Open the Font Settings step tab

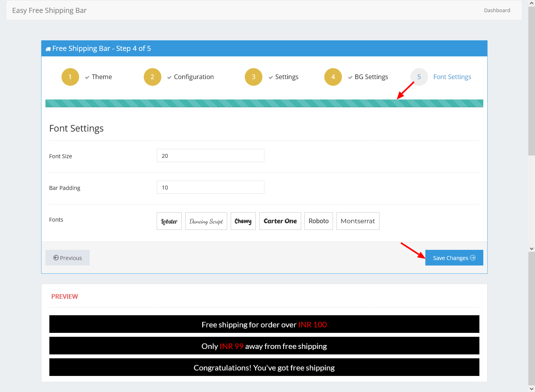pos(452,77)
